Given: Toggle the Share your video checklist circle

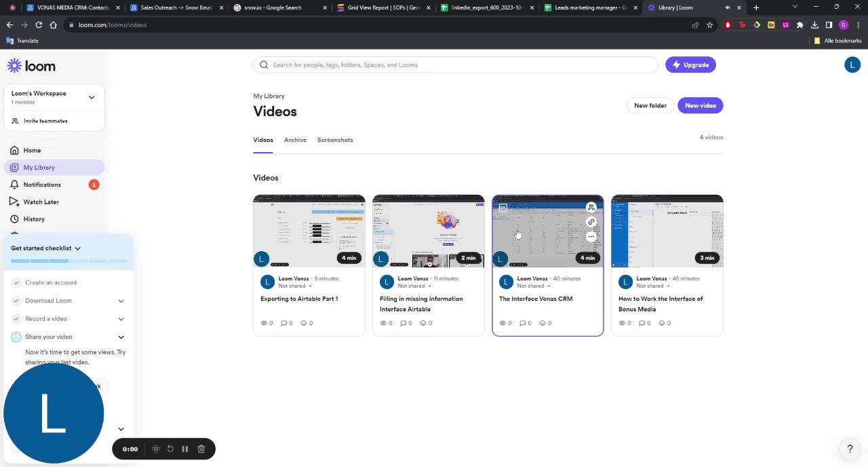Looking at the screenshot, I should pos(16,337).
